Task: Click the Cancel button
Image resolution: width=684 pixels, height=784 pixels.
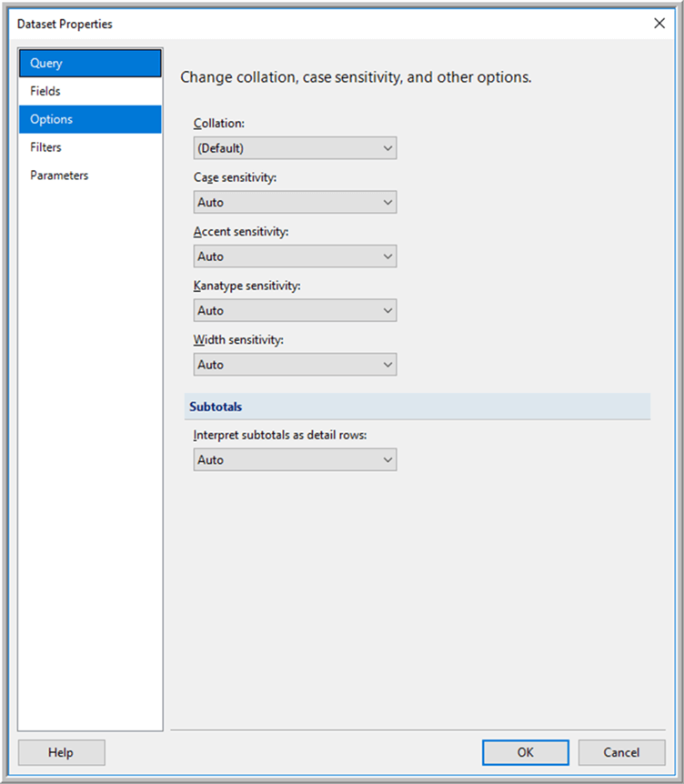Action: coord(621,752)
